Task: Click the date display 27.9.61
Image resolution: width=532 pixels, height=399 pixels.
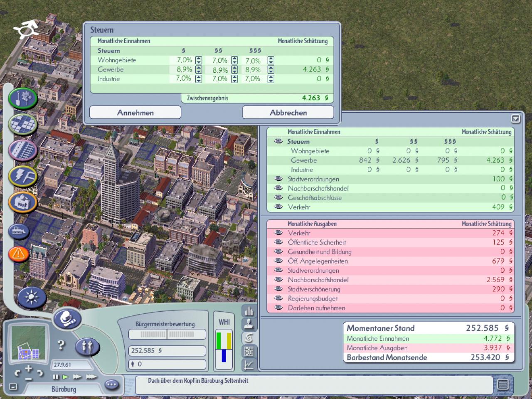Action: [71, 365]
